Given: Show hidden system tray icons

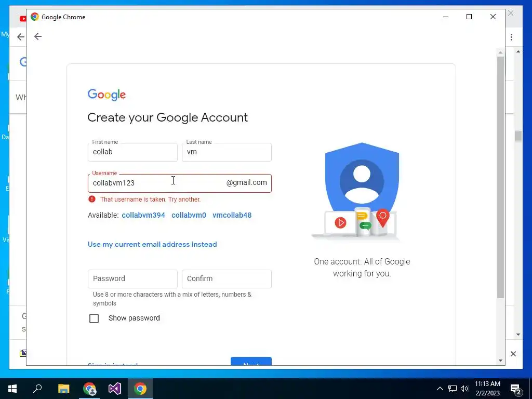Looking at the screenshot, I should [x=440, y=389].
